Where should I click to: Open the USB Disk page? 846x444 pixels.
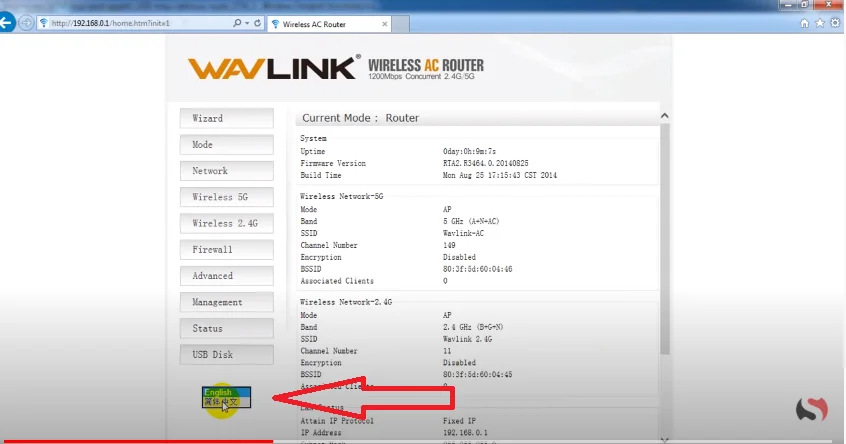tap(226, 354)
